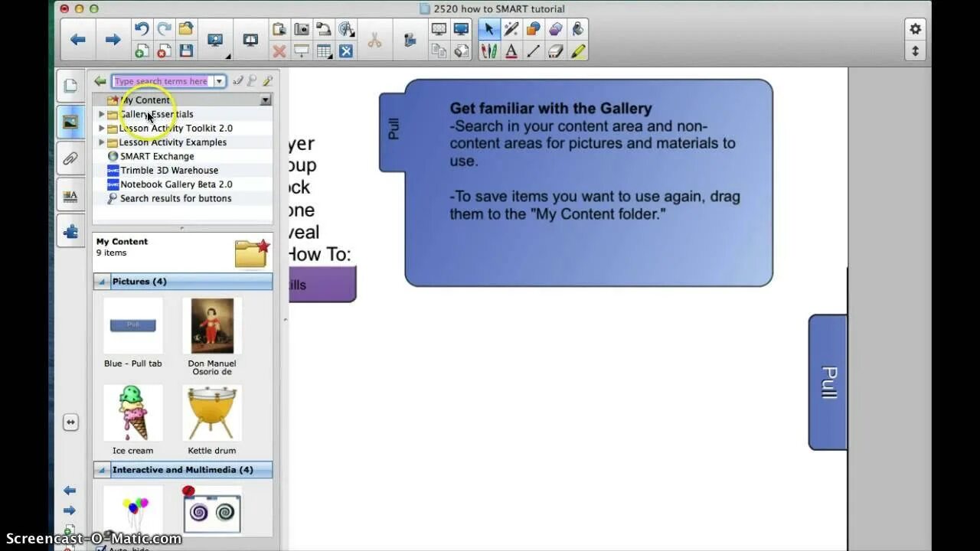Select My Content in the gallery tree
This screenshot has width=980, height=551.
[x=145, y=100]
